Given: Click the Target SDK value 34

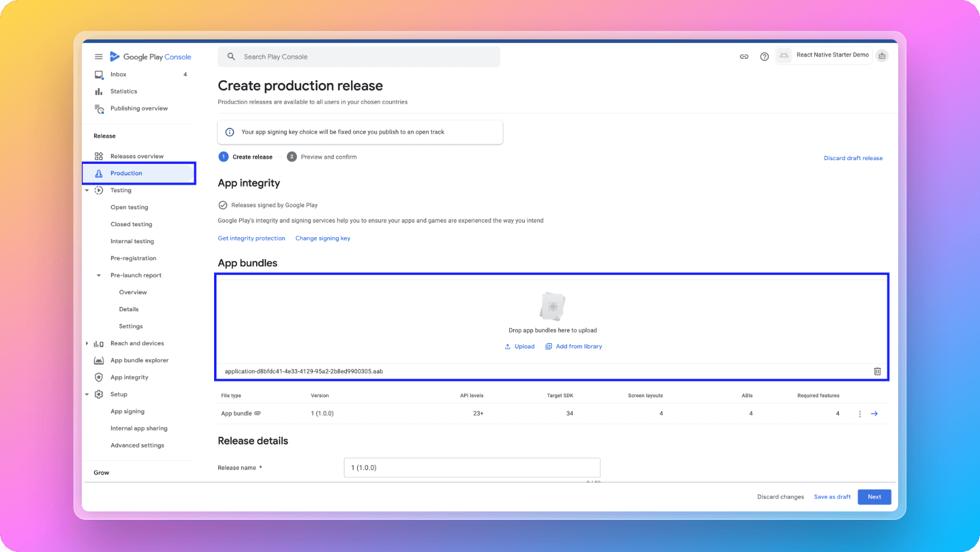Looking at the screenshot, I should [569, 414].
